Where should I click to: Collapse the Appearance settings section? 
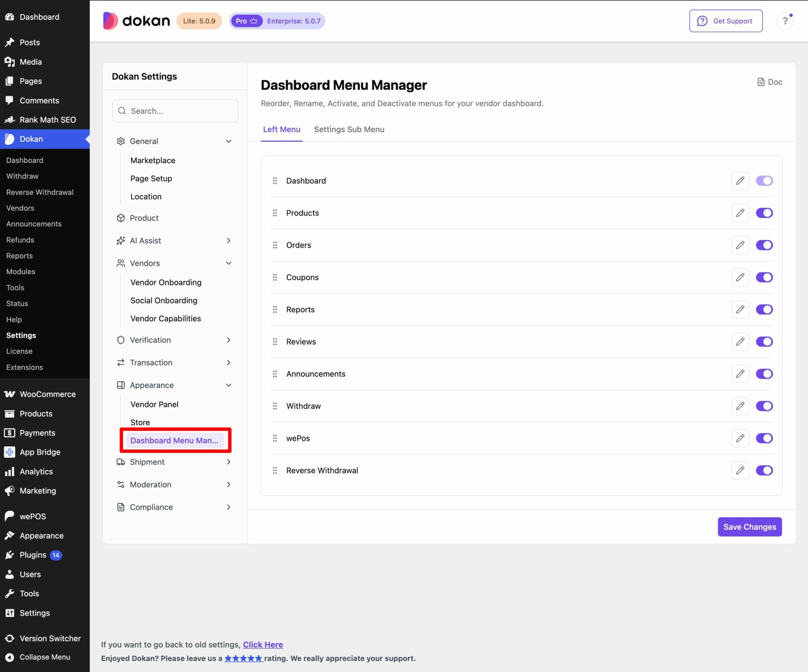[175, 385]
